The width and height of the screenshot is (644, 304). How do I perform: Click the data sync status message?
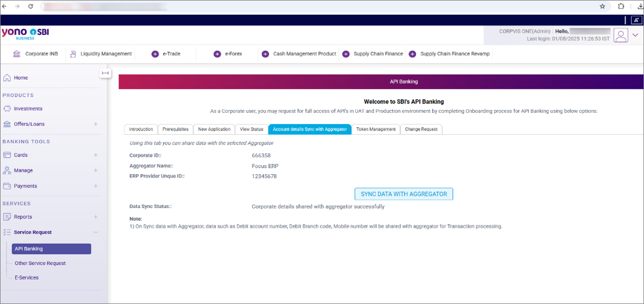(x=318, y=206)
